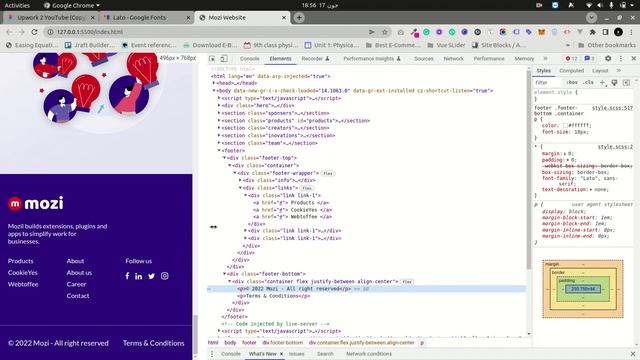Image resolution: width=640 pixels, height=360 pixels.
Task: Expand the head element node
Action: (x=214, y=83)
